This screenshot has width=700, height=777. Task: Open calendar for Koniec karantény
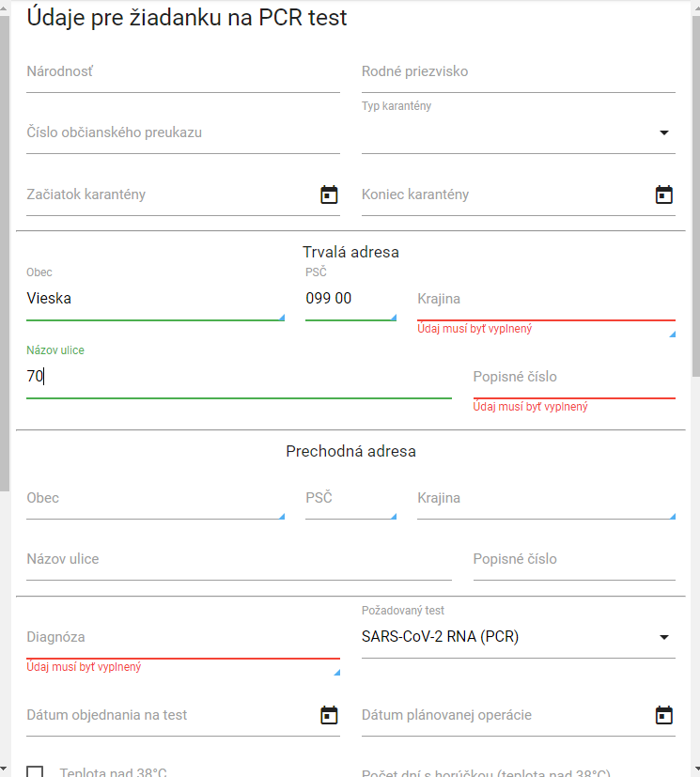664,194
